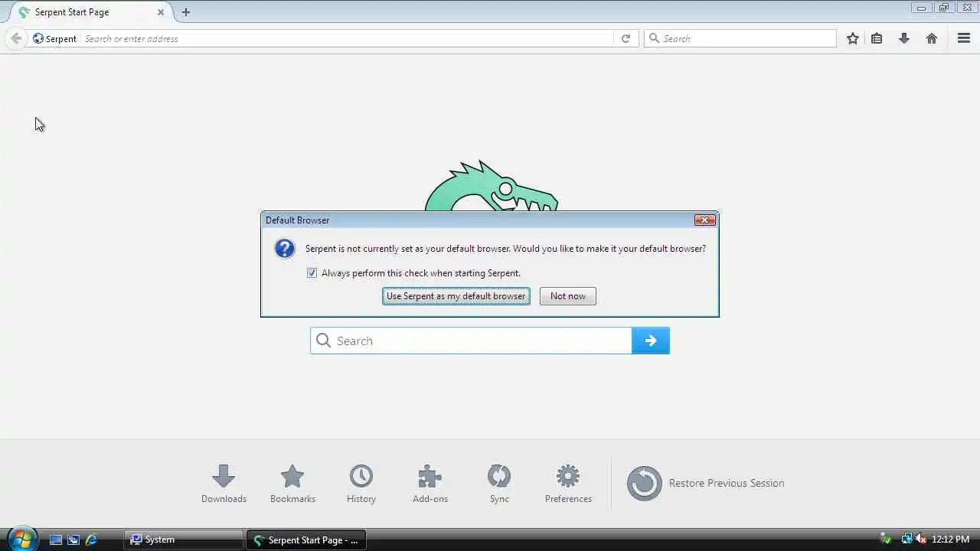This screenshot has width=980, height=551.
Task: Uncheck Always perform this check option
Action: pos(312,273)
